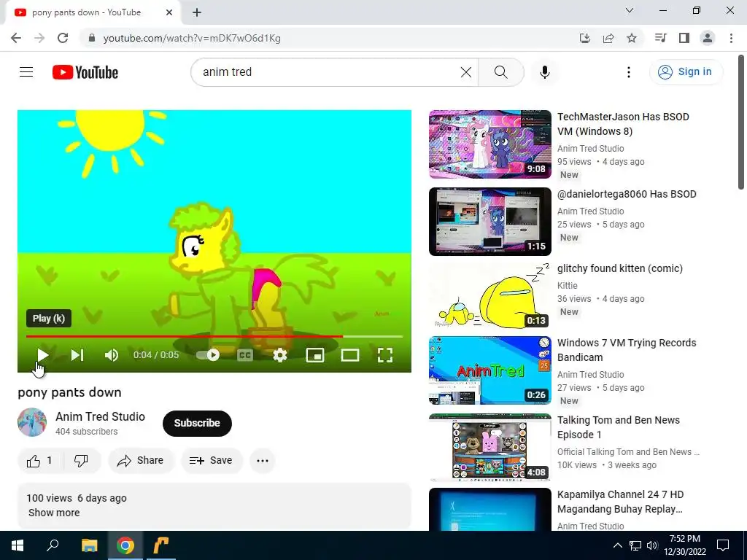Clear the search query with X
The height and width of the screenshot is (560, 747).
466,72
